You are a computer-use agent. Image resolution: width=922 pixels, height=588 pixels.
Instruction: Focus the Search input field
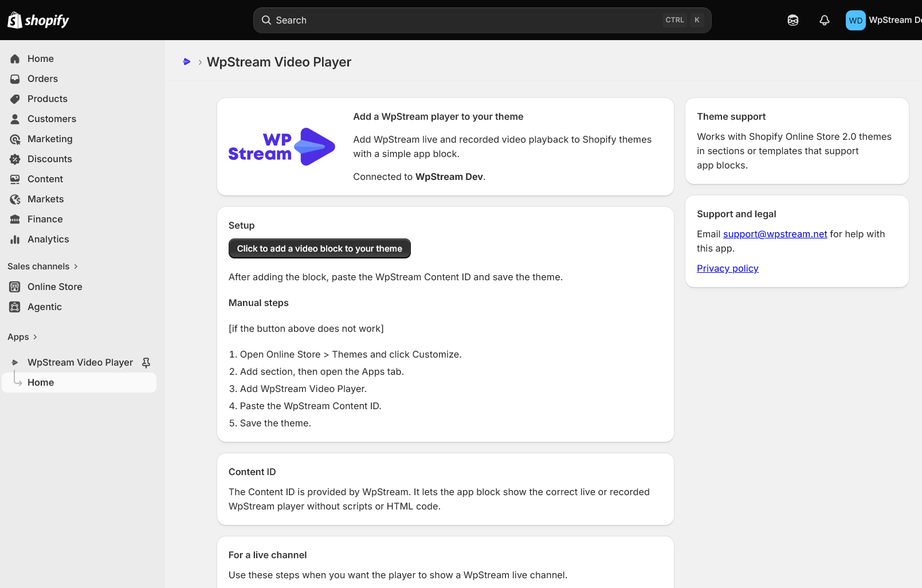(x=482, y=20)
